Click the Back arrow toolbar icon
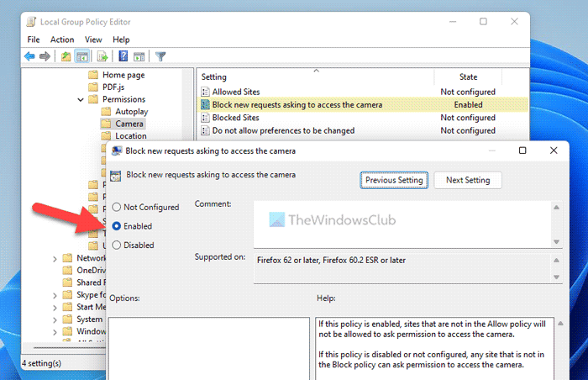This screenshot has width=588, height=380. 29,56
